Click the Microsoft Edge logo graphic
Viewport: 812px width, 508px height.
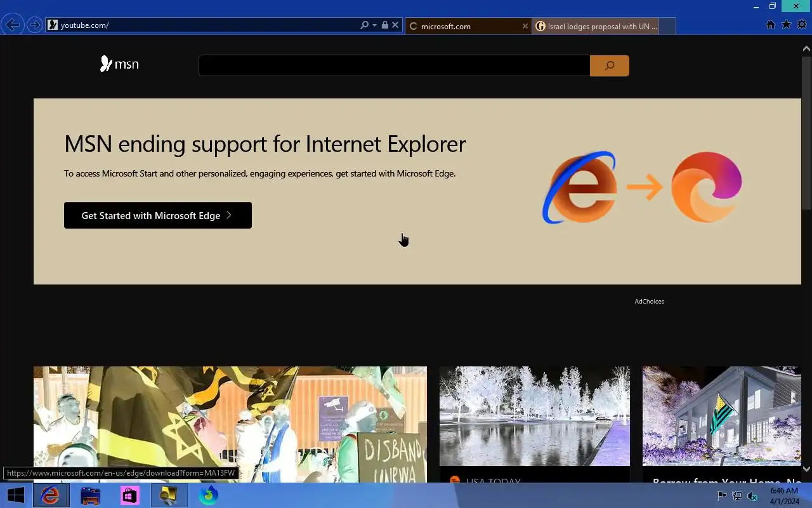[x=707, y=187]
